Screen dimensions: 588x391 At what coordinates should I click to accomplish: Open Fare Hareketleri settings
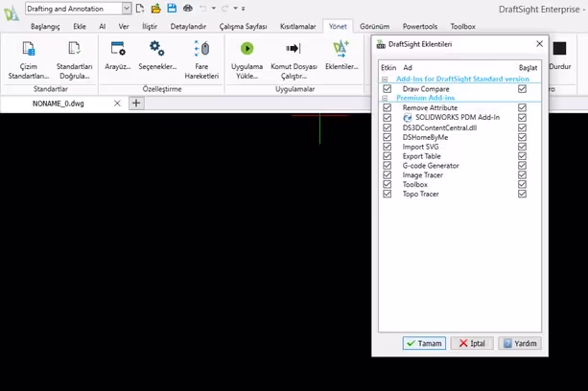pyautogui.click(x=201, y=60)
